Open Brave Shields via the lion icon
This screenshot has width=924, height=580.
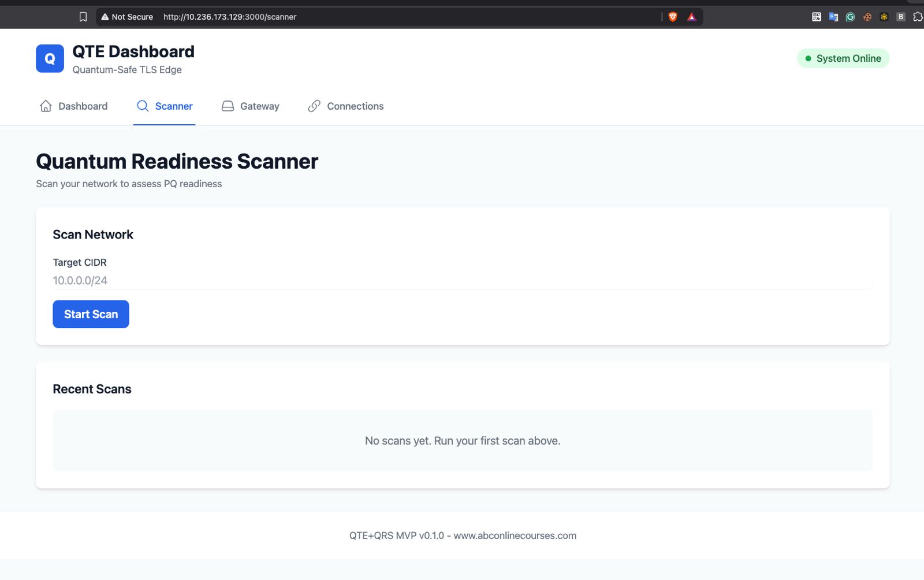click(672, 16)
